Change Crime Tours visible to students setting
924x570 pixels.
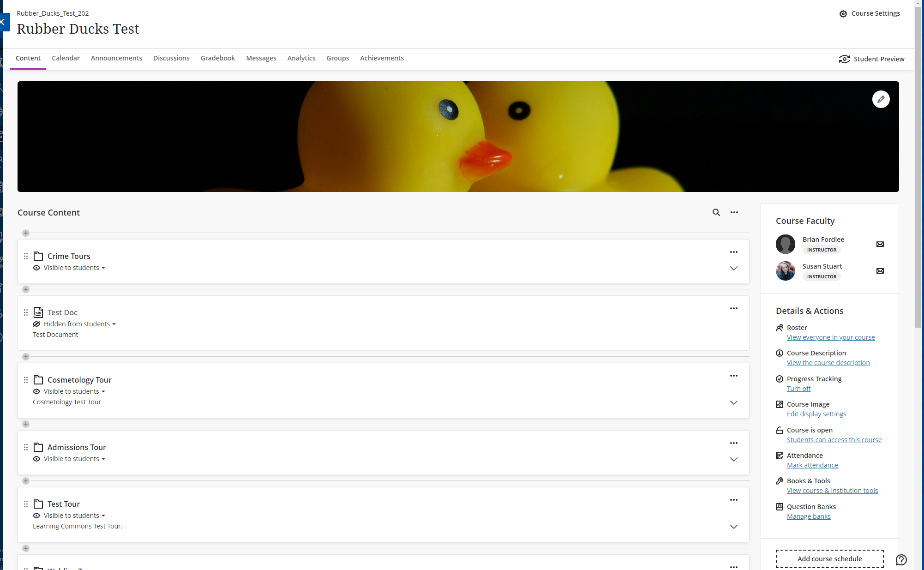click(72, 268)
